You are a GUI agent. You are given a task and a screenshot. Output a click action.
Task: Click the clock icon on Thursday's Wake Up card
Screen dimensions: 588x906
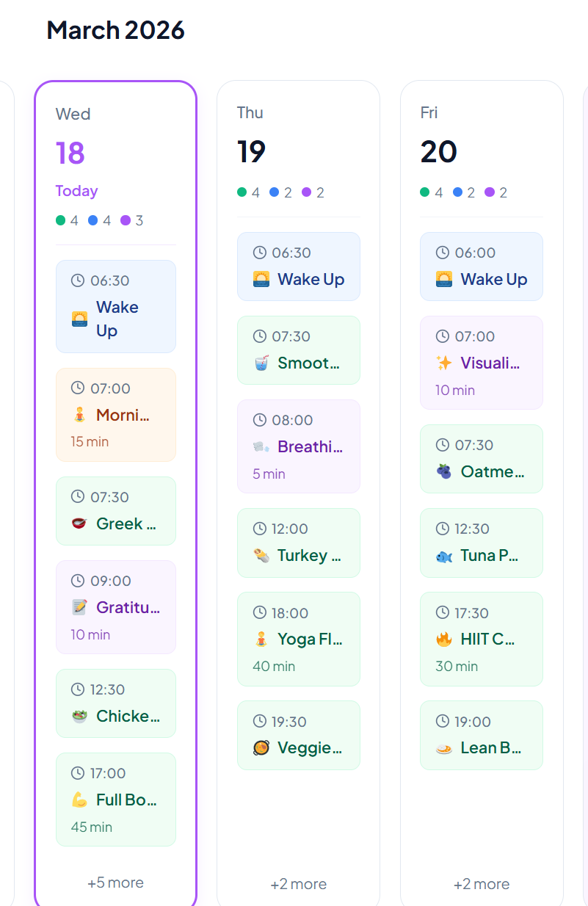[258, 253]
